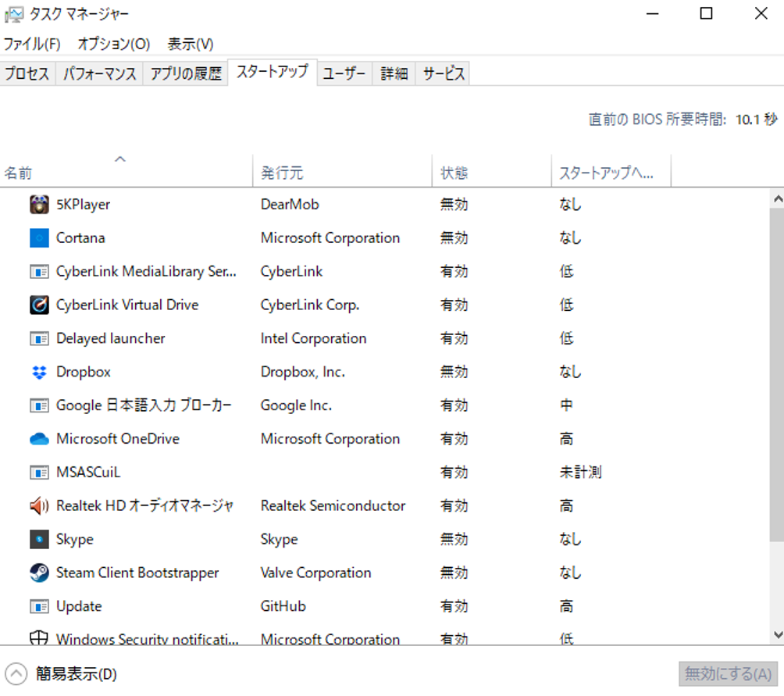Click the CyberLink Virtual Drive icon

coord(39,305)
